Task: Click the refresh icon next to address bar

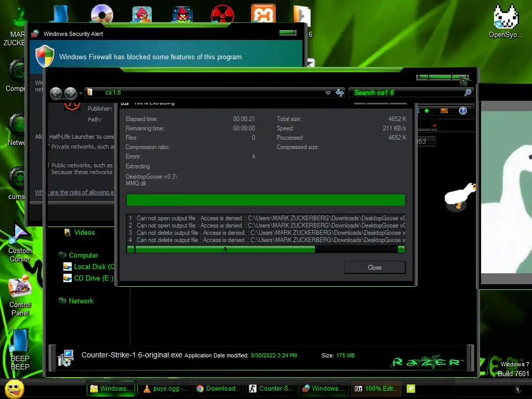Action: tap(340, 92)
